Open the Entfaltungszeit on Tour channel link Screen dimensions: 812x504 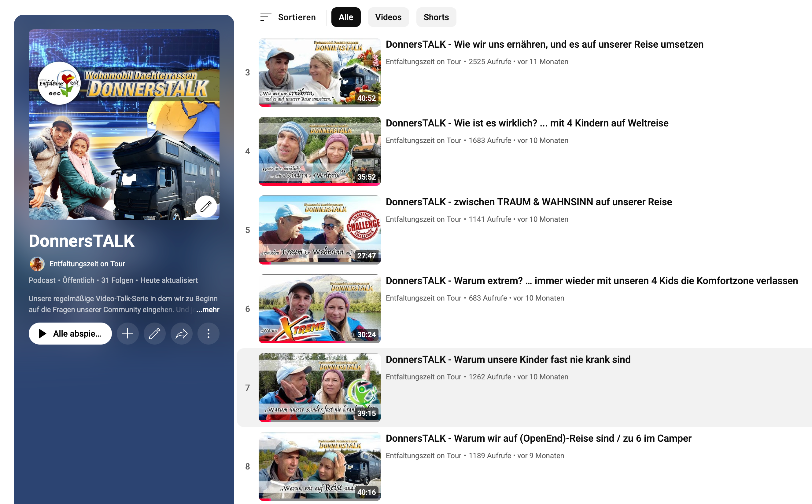87,264
